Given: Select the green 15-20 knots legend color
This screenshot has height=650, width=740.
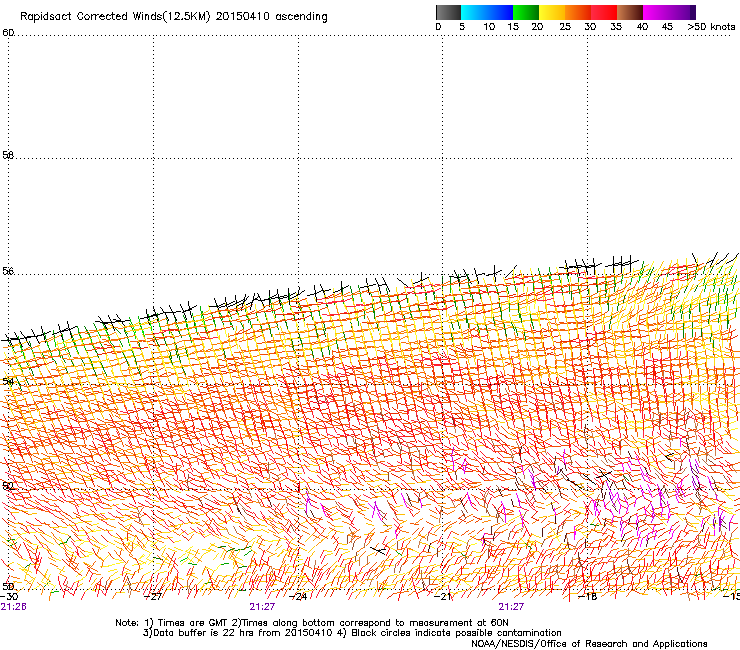Looking at the screenshot, I should click(x=526, y=12).
